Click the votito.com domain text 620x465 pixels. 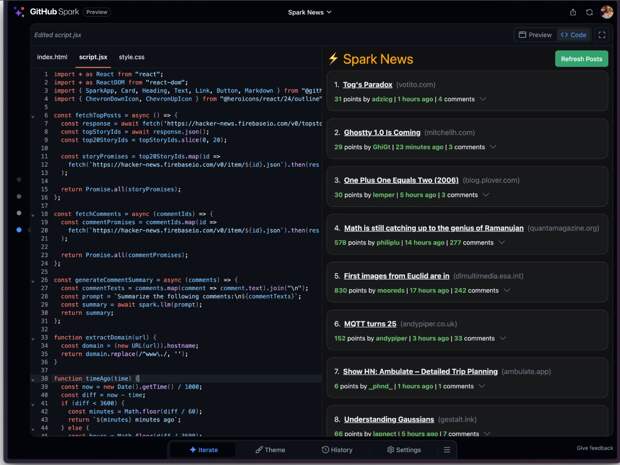point(416,85)
